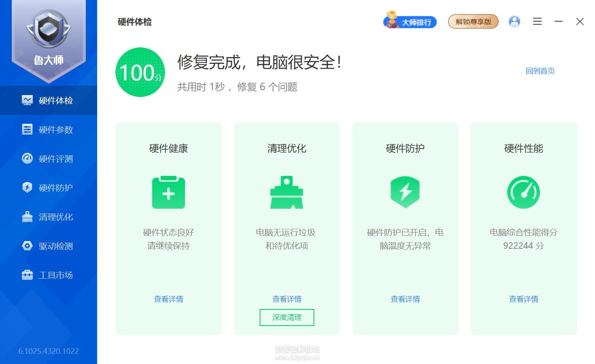Open the 工具市场 tool market

tap(54, 275)
